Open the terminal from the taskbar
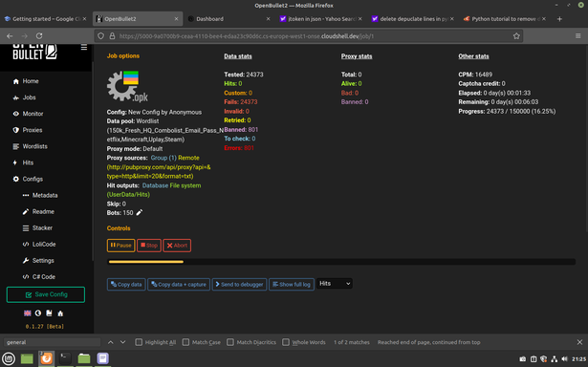Screen dimensions: 588x367 pyautogui.click(x=66, y=358)
